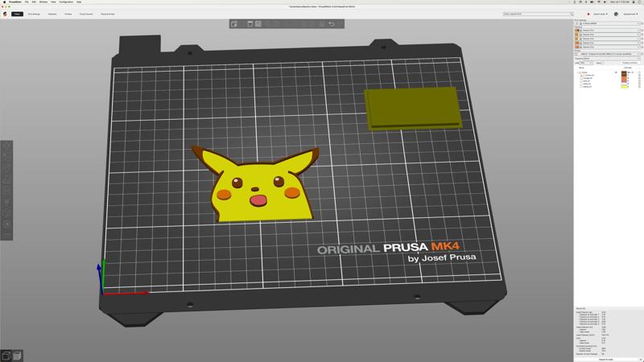Click the pink extruder swatch in the object list
Viewport: 644px width, 362px height.
click(624, 81)
